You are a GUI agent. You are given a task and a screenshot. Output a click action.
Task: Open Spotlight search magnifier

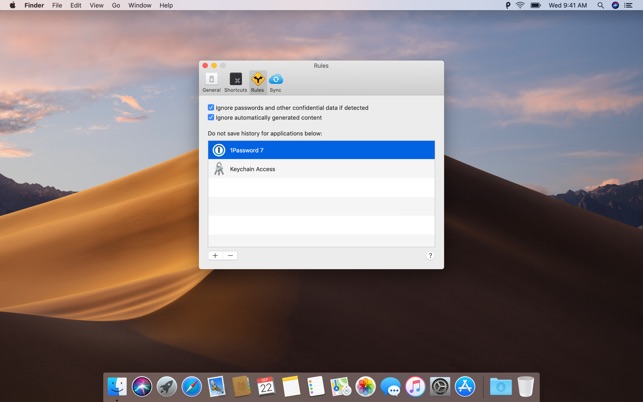pos(600,5)
